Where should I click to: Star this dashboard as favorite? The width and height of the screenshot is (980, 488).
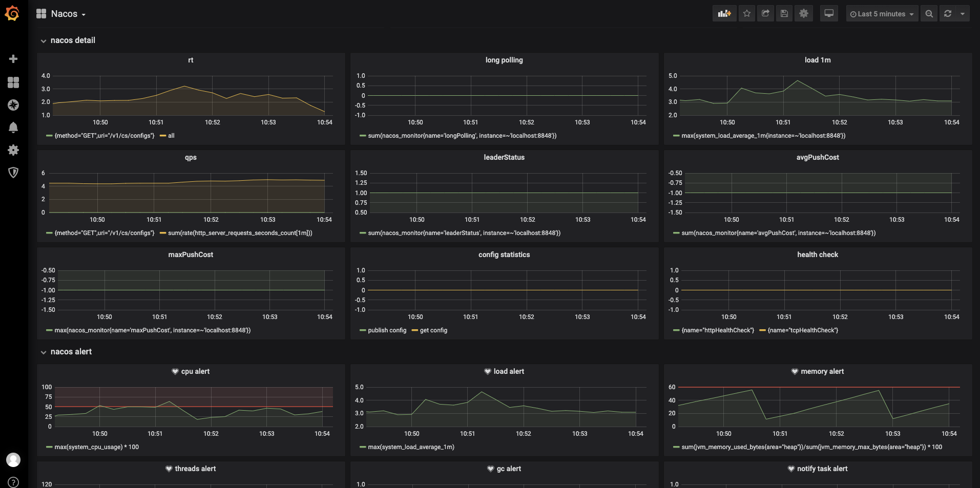[x=747, y=14]
